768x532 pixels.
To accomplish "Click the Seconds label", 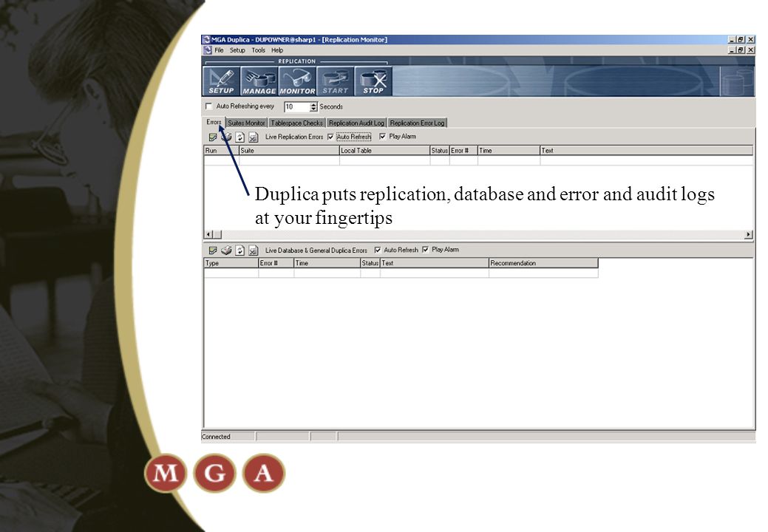I will (x=331, y=106).
